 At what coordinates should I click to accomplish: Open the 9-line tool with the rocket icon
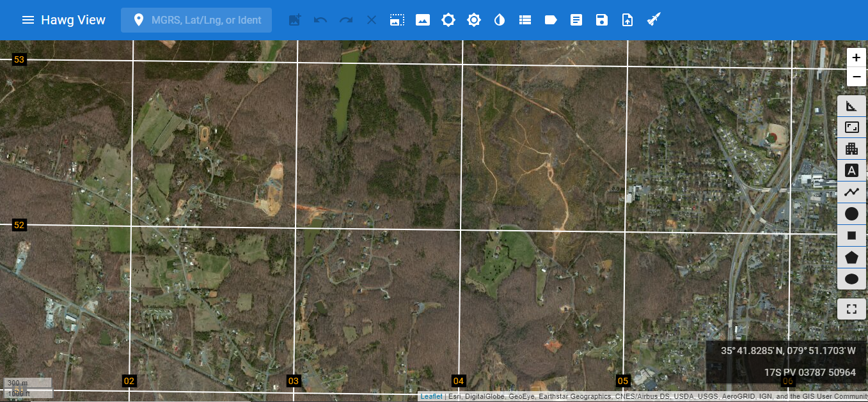tap(654, 20)
